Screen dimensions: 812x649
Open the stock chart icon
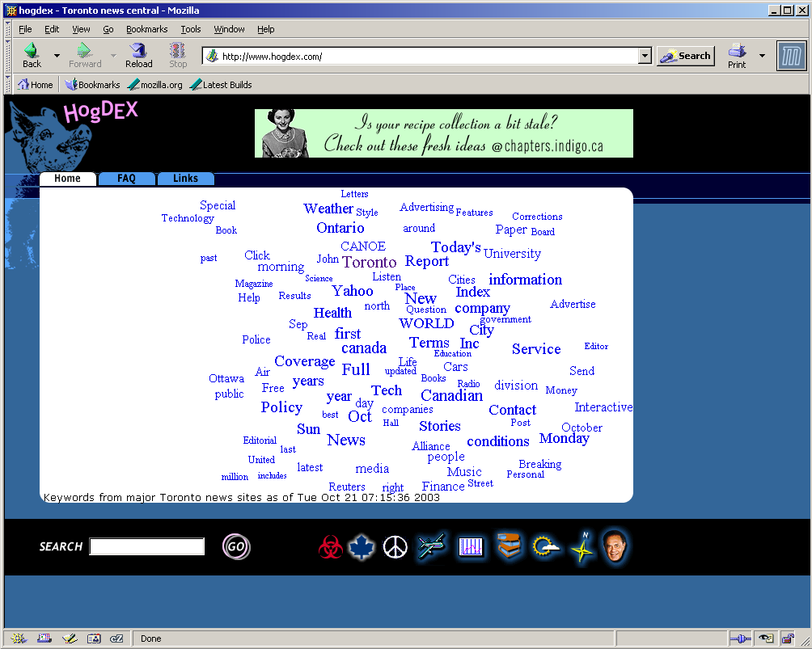click(x=471, y=547)
